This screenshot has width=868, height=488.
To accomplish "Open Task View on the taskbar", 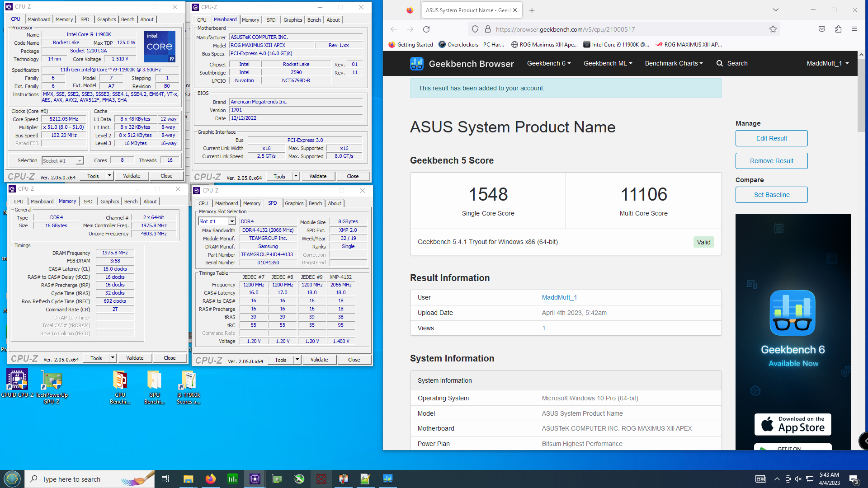I will pos(165,479).
